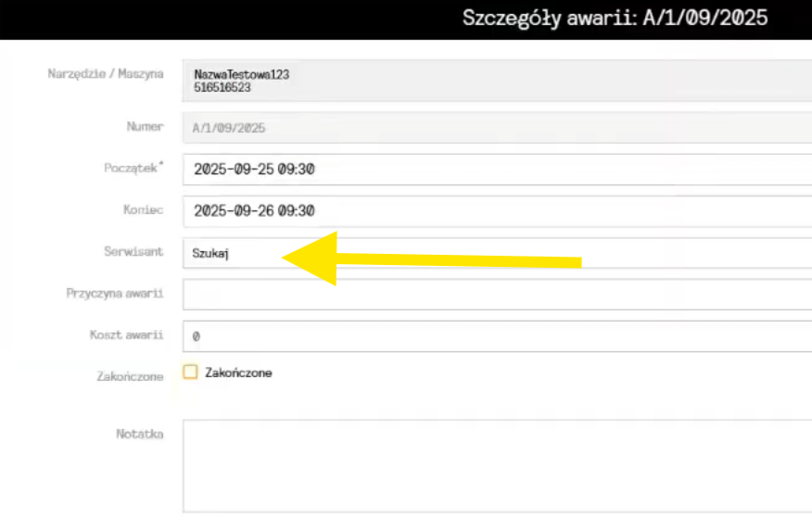Click the Szczegóły awarii header title
The image size is (812, 517).
(615, 19)
